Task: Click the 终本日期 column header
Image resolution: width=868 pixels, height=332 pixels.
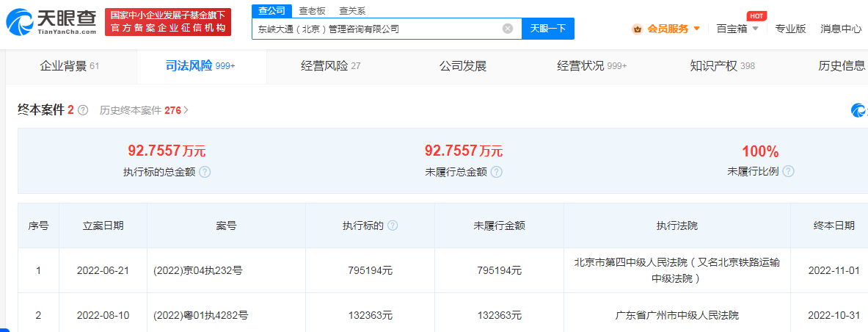Action: 834,225
